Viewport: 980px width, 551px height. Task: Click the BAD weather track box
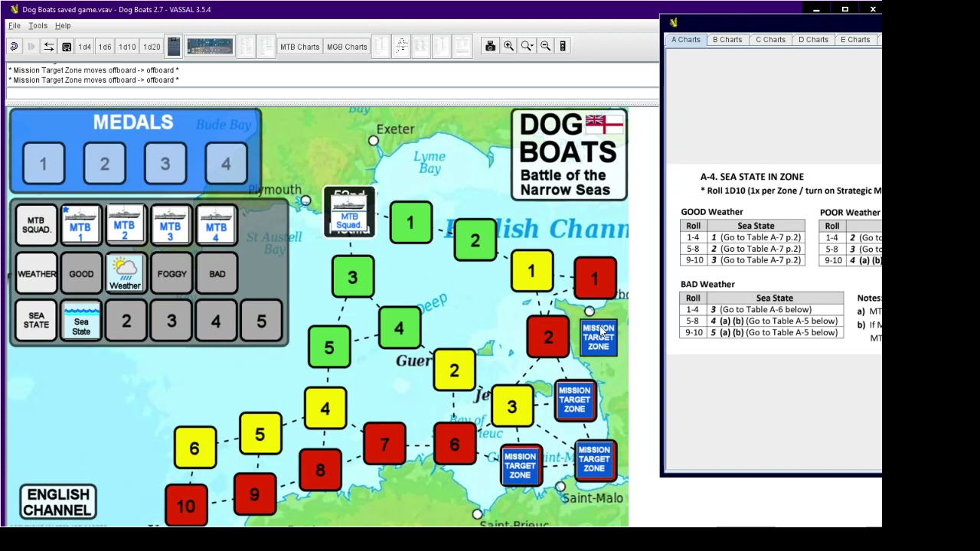217,274
